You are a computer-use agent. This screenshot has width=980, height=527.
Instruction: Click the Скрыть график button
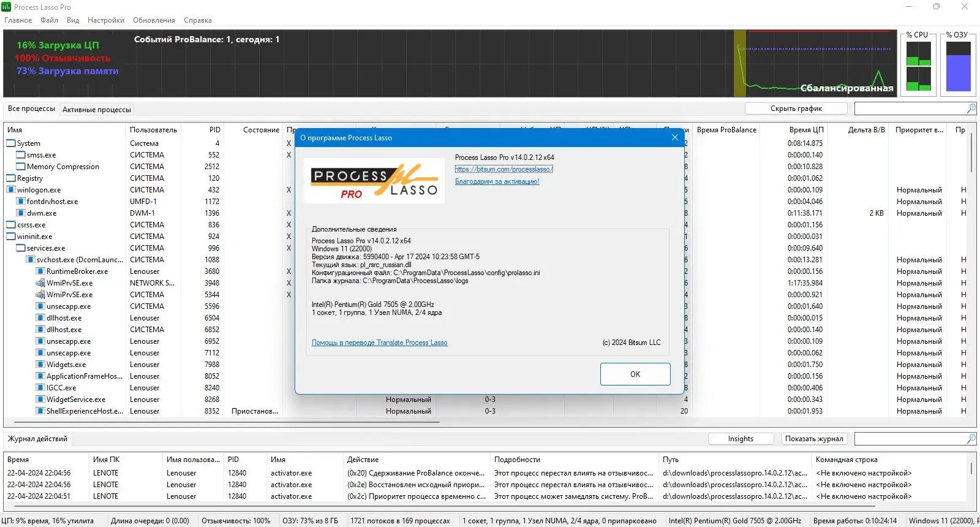point(796,108)
